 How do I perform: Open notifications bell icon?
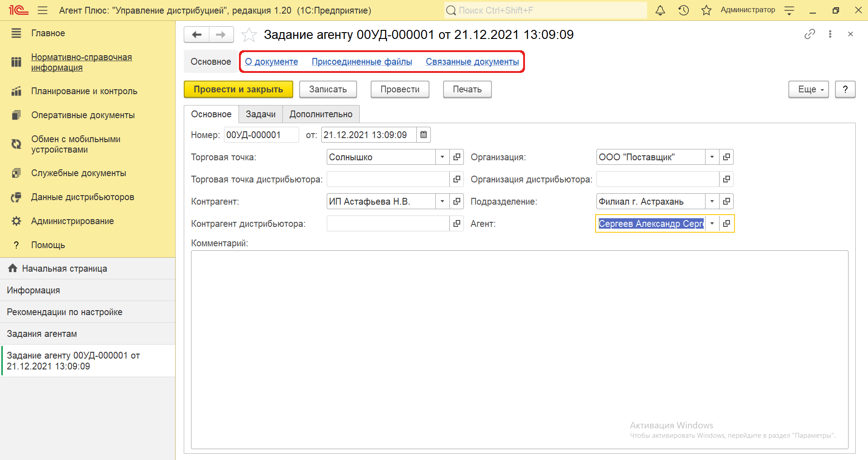pyautogui.click(x=660, y=10)
